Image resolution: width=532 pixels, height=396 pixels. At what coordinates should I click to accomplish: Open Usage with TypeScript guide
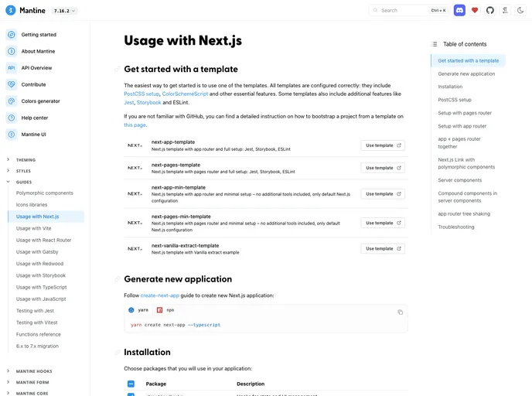pos(42,288)
